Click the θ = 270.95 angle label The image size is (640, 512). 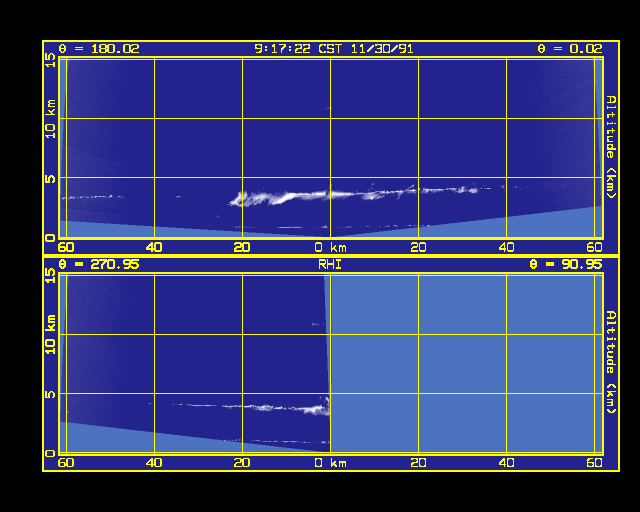click(x=99, y=264)
